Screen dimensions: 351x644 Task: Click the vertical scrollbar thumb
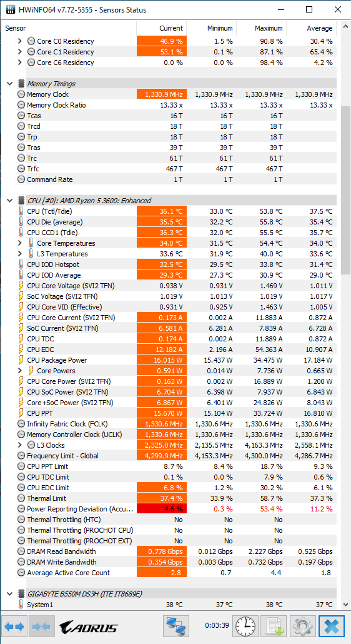[x=345, y=190]
